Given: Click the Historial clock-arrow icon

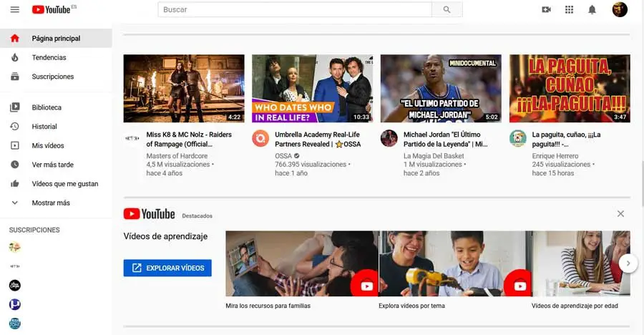Looking at the screenshot, I should click(15, 126).
